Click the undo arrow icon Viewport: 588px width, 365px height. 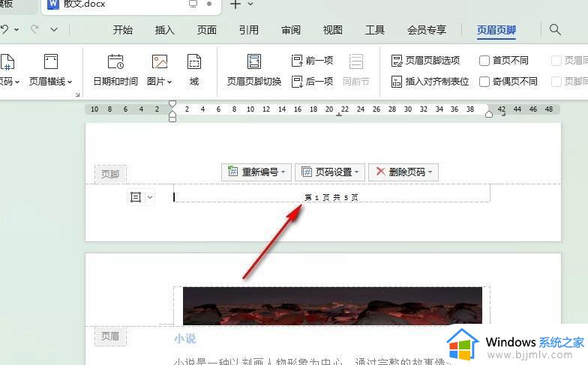coord(4,29)
